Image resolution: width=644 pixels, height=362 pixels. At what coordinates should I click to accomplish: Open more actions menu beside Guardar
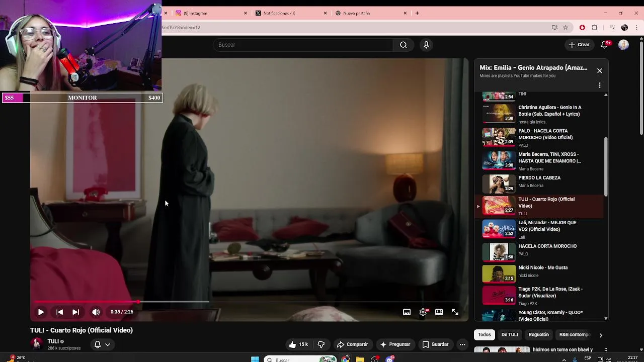[462, 344]
